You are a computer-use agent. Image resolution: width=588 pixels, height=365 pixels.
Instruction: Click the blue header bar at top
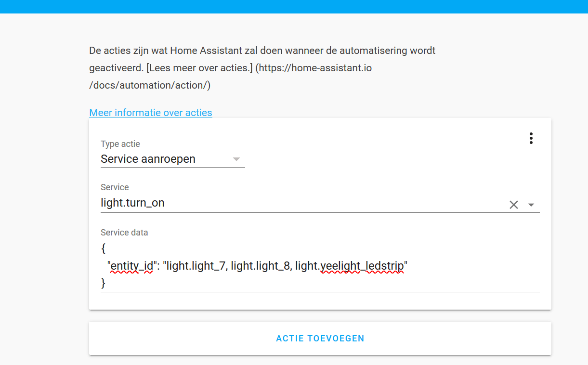[x=294, y=6]
